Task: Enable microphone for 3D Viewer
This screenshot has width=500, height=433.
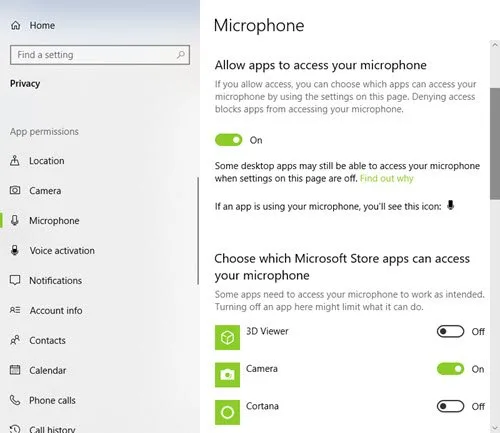Action: coord(450,331)
